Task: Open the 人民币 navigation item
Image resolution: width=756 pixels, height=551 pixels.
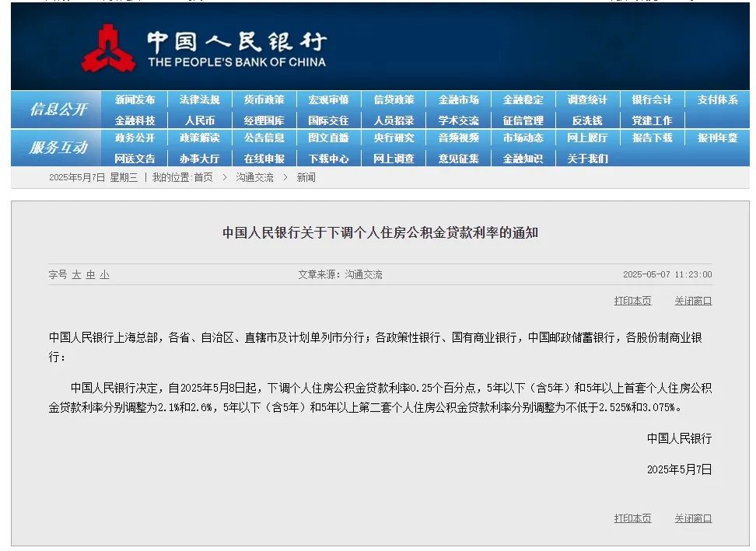Action: point(199,121)
